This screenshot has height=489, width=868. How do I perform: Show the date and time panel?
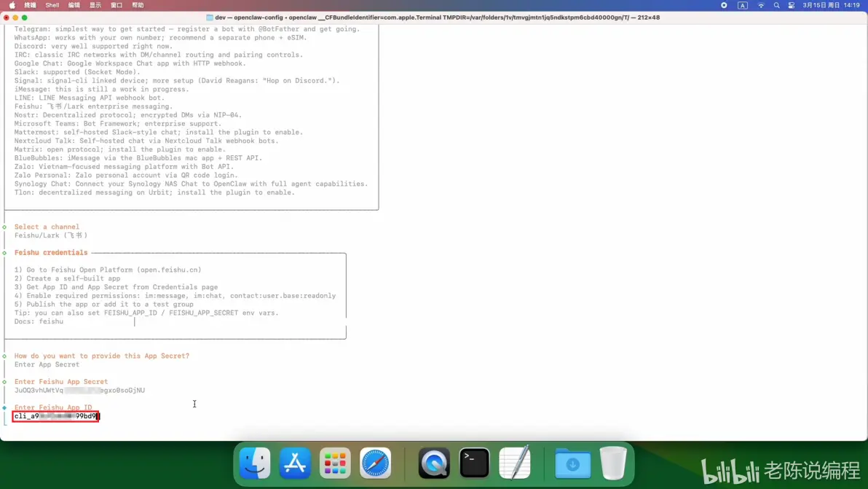(831, 5)
